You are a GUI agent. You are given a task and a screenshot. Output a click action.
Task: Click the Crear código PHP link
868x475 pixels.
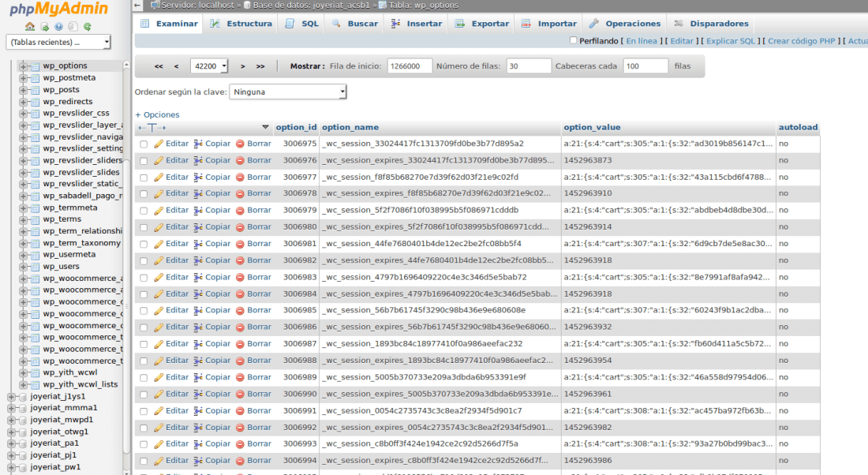[x=802, y=41]
